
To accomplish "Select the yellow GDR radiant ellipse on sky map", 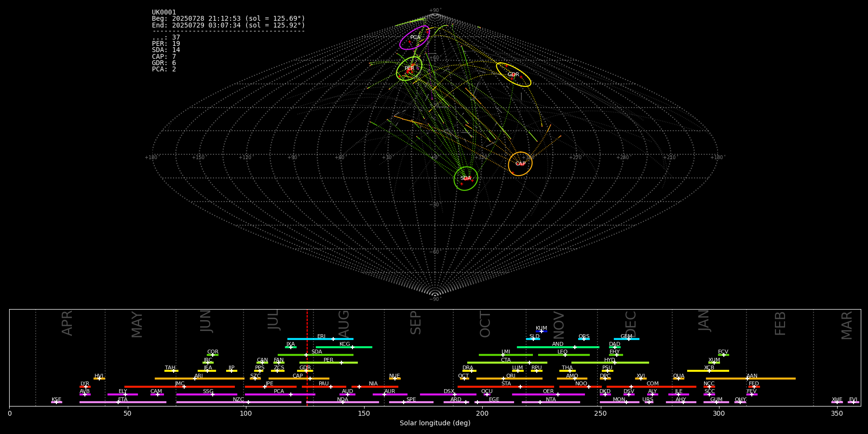I will point(514,75).
